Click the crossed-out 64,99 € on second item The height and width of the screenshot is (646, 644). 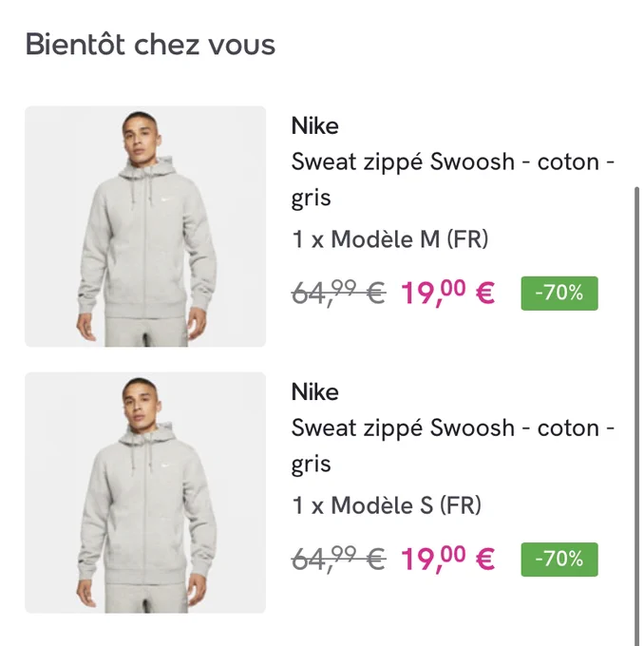pos(339,559)
